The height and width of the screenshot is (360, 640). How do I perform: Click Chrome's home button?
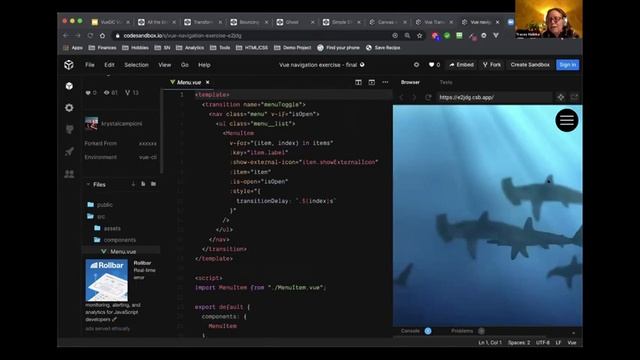(102, 36)
